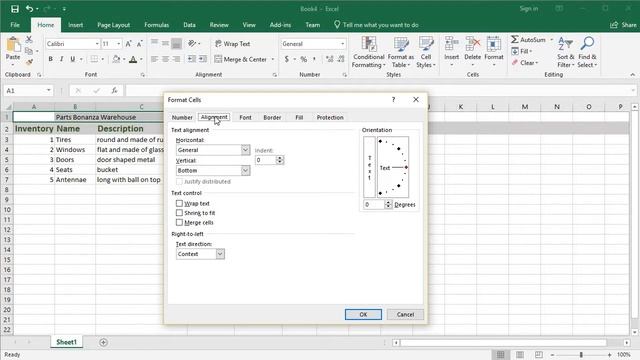Click OK in Format Cells dialog
This screenshot has height=360, width=640.
point(363,314)
